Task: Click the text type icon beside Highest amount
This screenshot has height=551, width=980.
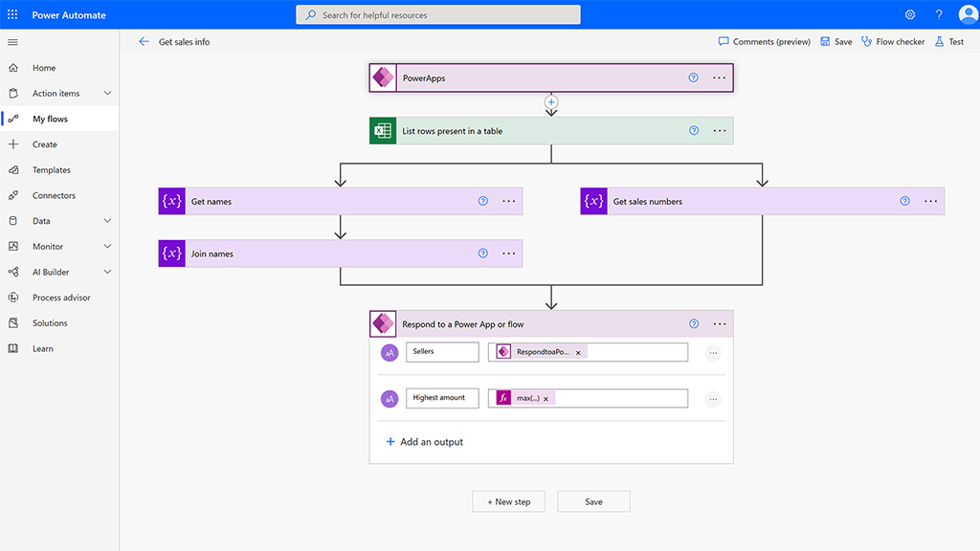Action: 390,399
